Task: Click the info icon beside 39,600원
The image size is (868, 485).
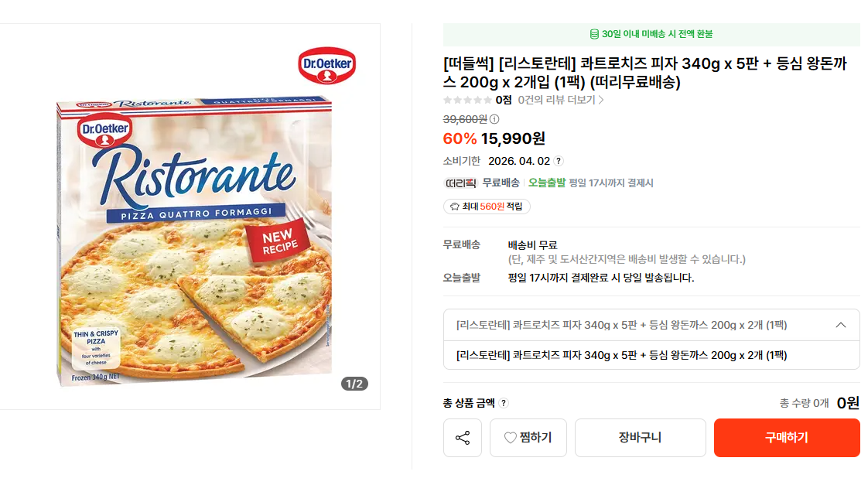Action: (495, 119)
